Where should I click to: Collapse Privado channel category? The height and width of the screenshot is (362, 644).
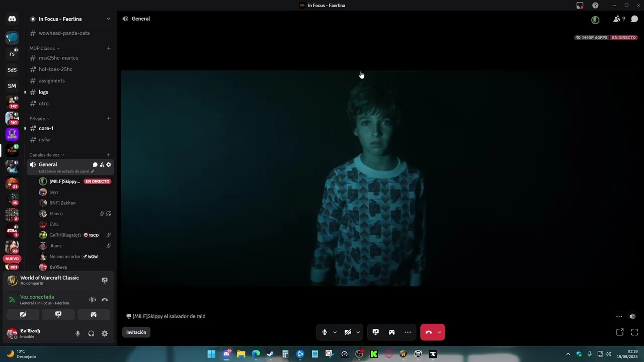(39, 119)
